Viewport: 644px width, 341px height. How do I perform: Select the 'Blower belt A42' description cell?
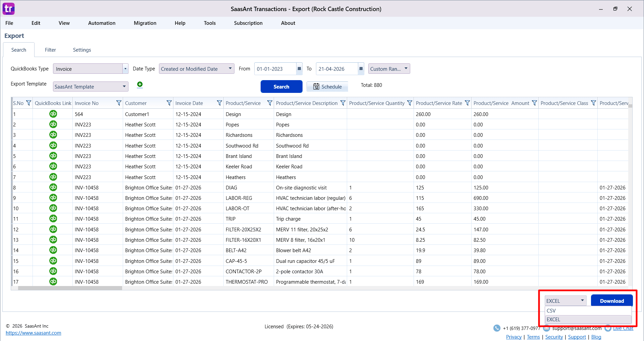point(310,250)
